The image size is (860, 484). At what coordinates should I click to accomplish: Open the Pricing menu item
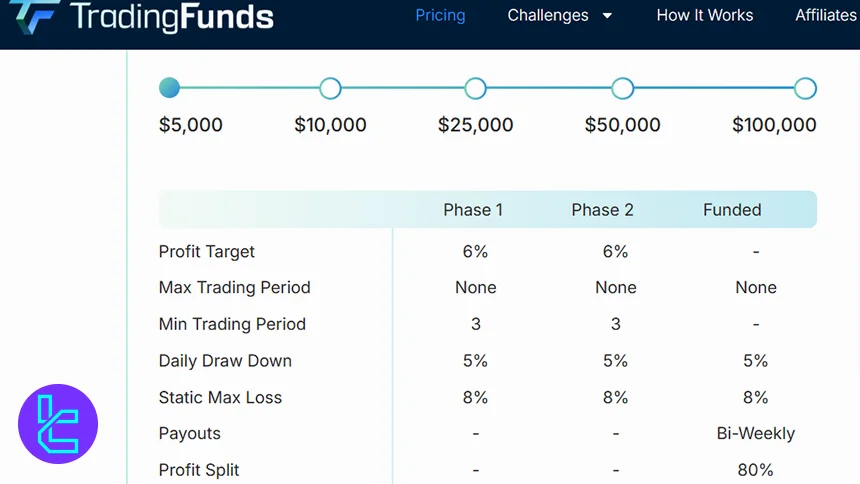tap(440, 15)
